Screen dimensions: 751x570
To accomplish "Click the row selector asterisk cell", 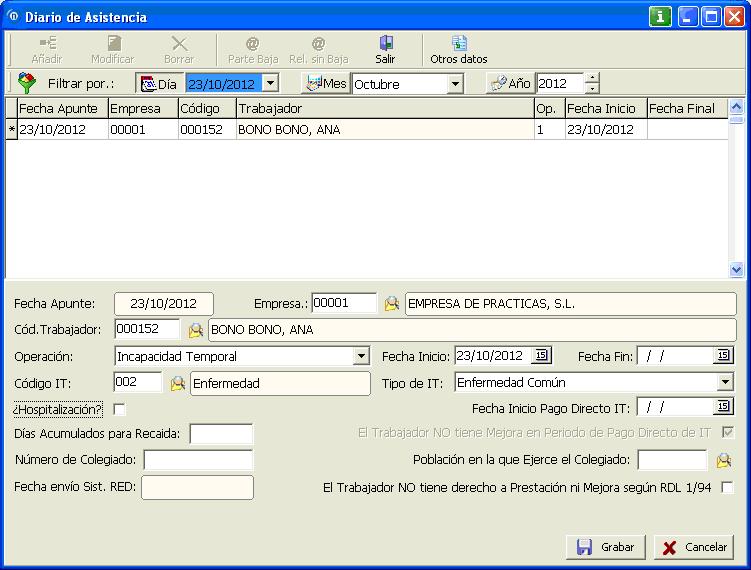I will pos(11,130).
